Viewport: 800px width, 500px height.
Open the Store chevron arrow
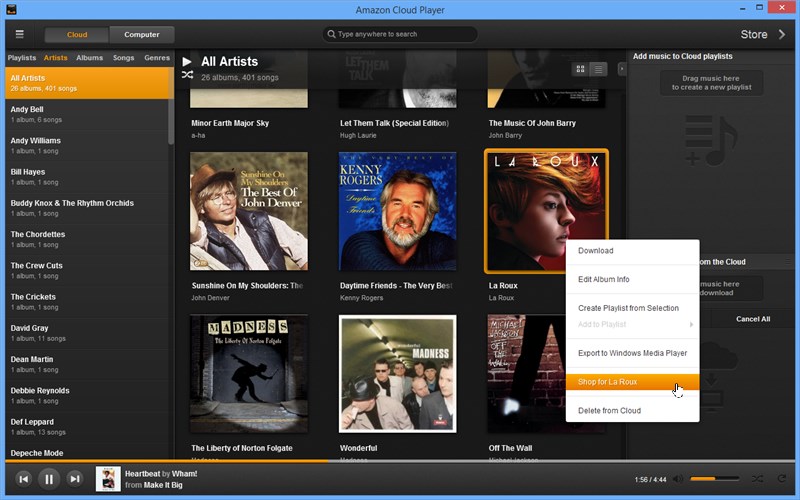(x=782, y=34)
